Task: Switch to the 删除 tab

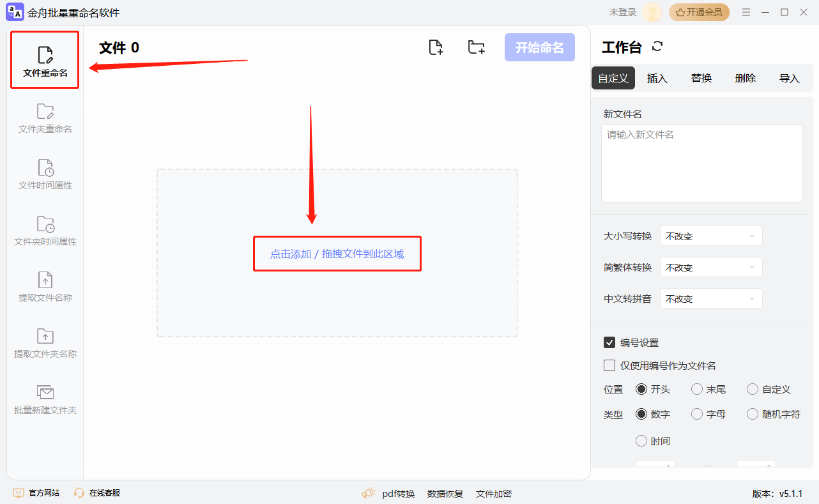Action: (x=746, y=78)
